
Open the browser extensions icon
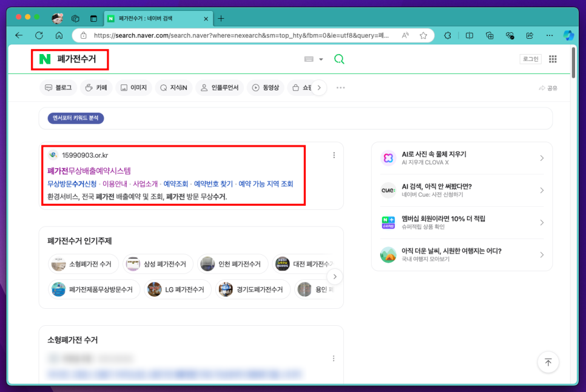click(448, 36)
